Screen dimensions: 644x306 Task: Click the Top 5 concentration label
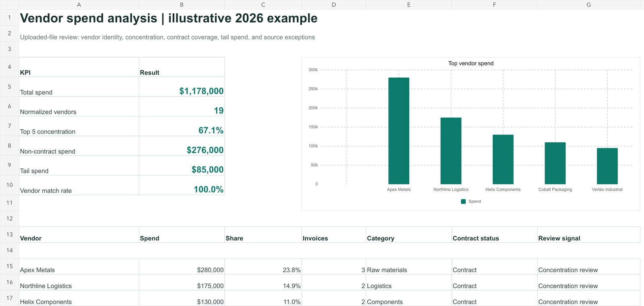[79, 126]
